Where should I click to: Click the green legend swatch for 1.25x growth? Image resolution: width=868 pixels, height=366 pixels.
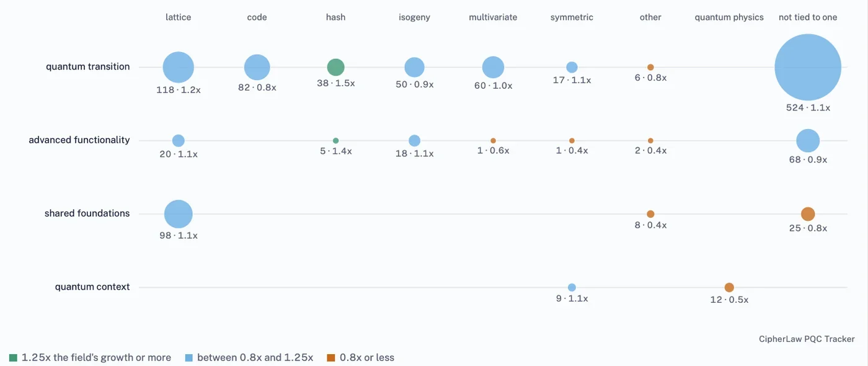click(x=14, y=358)
